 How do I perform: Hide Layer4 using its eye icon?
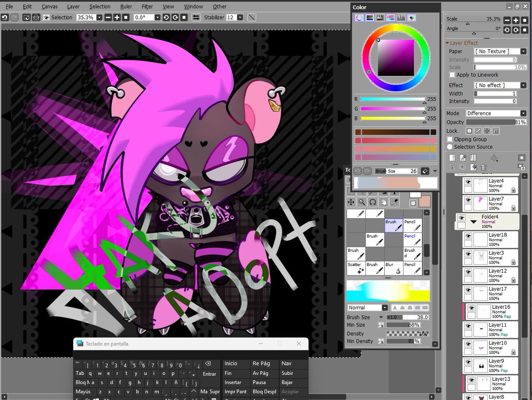pyautogui.click(x=468, y=182)
